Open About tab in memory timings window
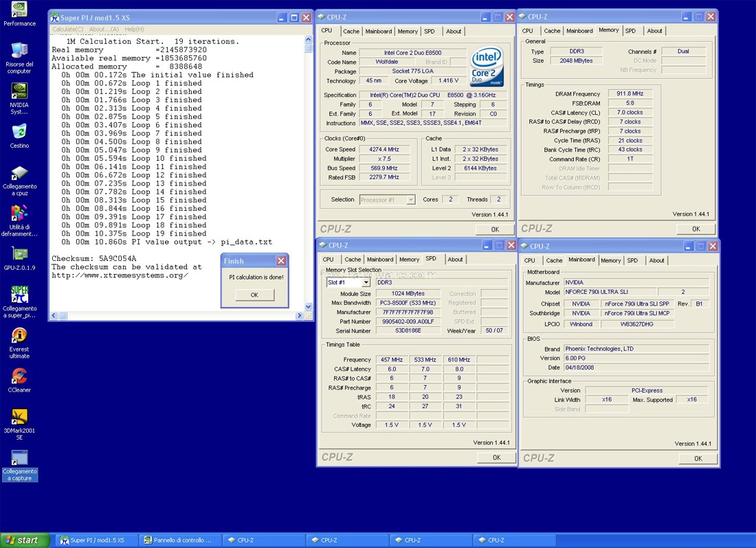Viewport: 756px width, 548px height. pyautogui.click(x=654, y=31)
